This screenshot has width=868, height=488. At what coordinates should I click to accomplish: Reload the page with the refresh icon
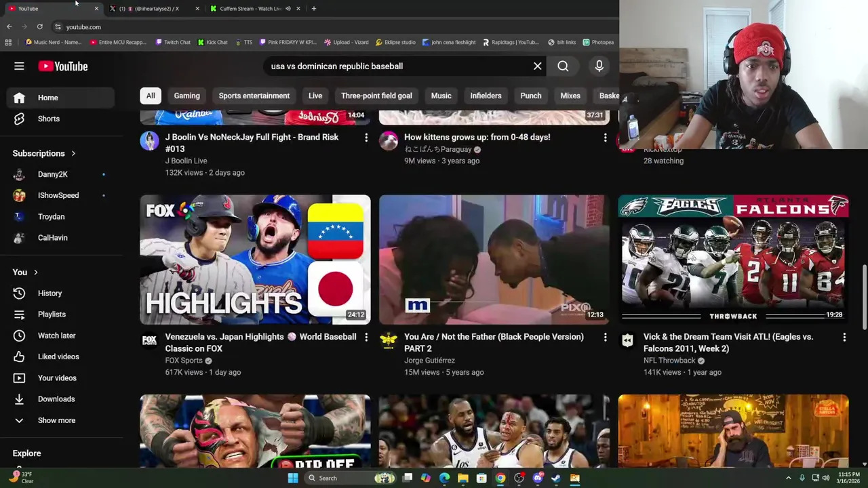39,26
